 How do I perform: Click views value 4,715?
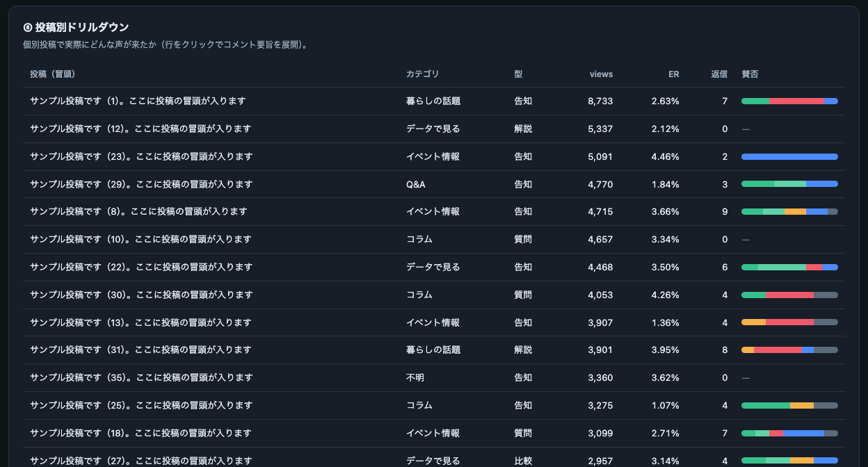coord(600,212)
